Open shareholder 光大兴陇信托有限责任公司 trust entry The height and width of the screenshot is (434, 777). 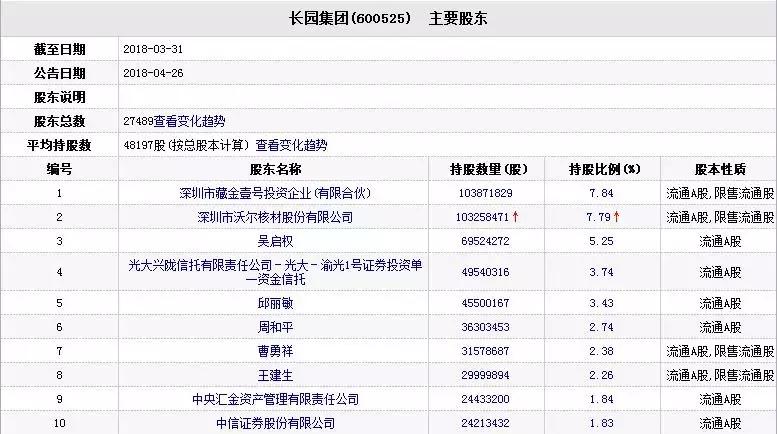(275, 272)
